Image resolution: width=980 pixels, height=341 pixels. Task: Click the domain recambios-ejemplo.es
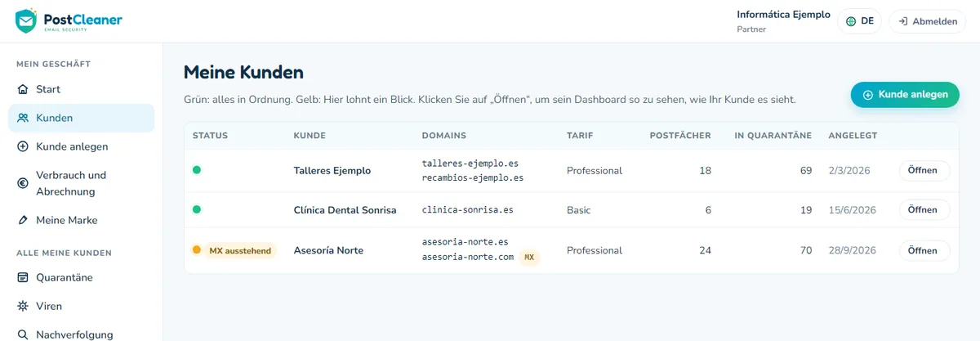pyautogui.click(x=473, y=177)
